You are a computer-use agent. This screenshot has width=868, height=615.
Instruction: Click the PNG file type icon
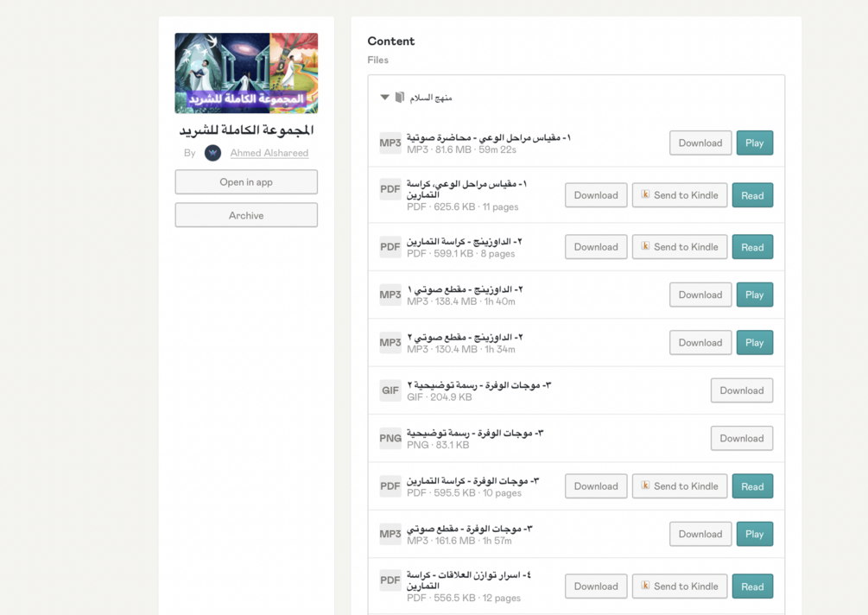click(x=390, y=439)
